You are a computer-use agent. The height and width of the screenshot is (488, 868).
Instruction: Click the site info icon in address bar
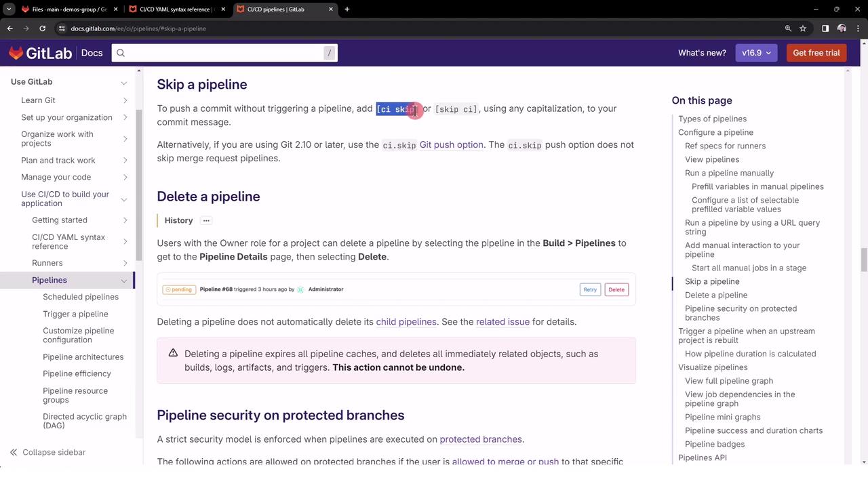click(62, 28)
